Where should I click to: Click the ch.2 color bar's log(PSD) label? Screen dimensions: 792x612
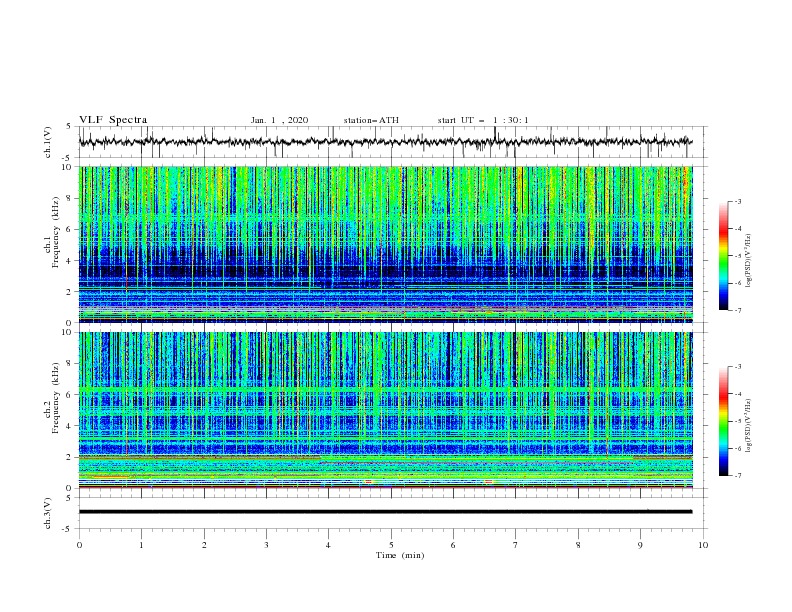click(x=749, y=426)
